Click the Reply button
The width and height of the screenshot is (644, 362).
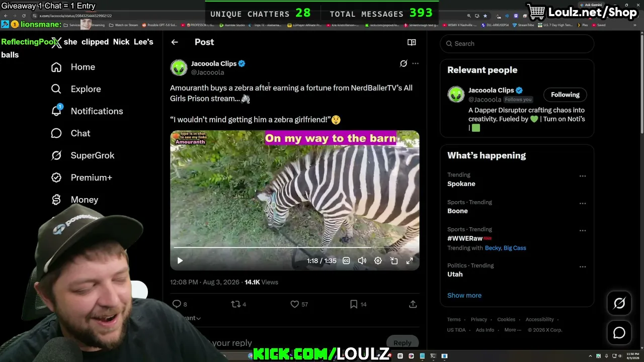402,343
